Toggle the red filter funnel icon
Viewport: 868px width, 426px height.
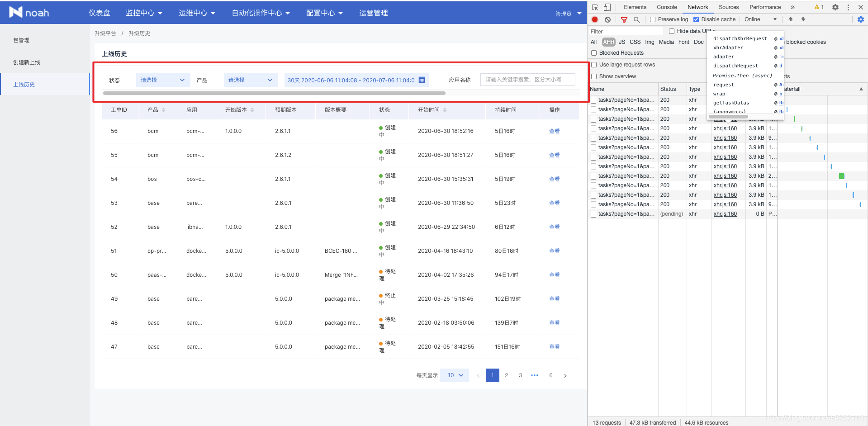[624, 19]
